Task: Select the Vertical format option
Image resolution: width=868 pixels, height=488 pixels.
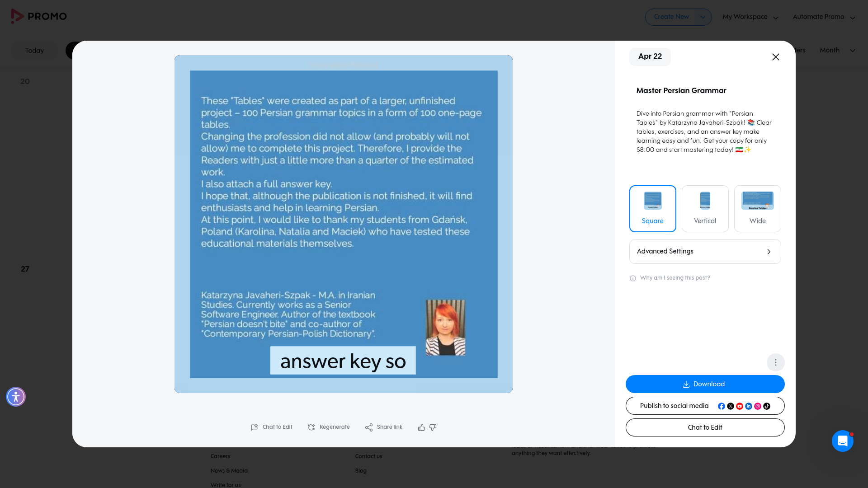Action: pyautogui.click(x=705, y=208)
